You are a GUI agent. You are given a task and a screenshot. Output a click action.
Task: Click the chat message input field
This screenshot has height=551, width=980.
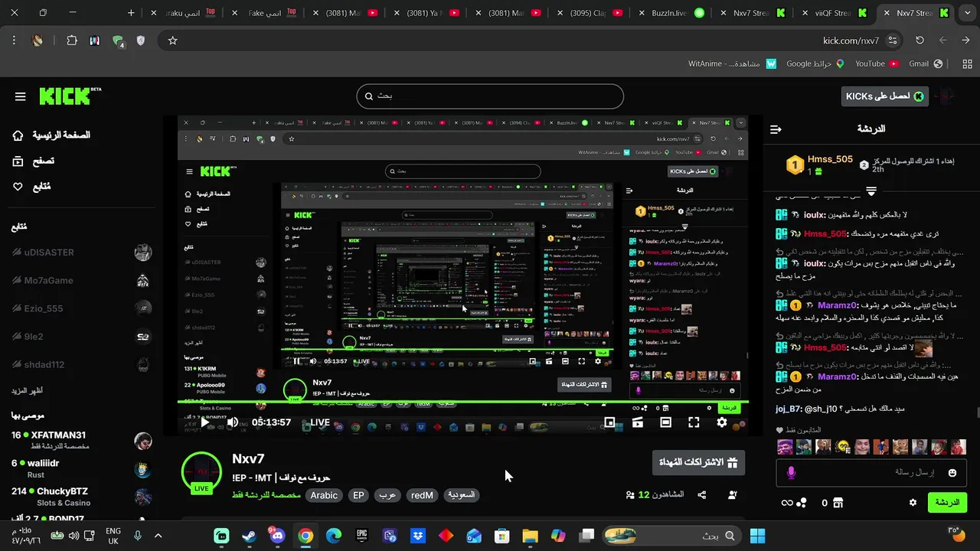tap(871, 473)
